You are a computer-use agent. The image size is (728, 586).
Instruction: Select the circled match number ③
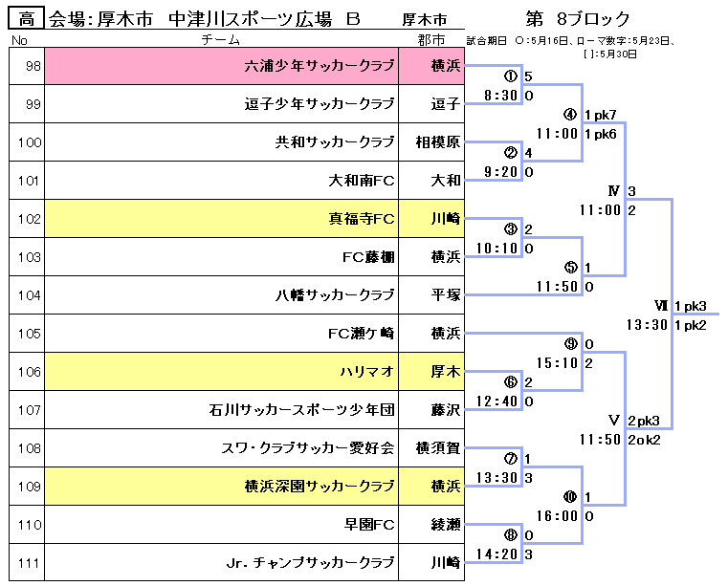coord(510,229)
